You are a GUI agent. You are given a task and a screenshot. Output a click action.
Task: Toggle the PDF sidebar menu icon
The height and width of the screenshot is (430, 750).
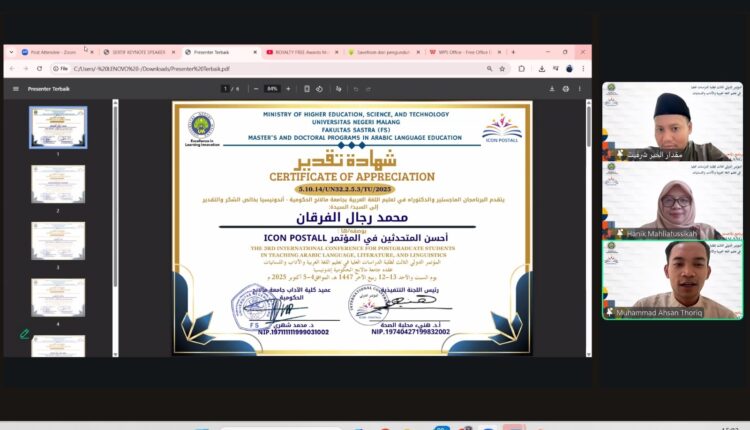point(16,89)
